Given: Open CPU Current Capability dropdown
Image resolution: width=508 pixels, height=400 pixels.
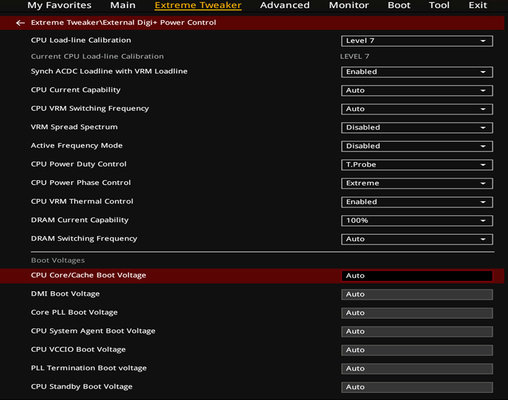Looking at the screenshot, I should tap(417, 90).
